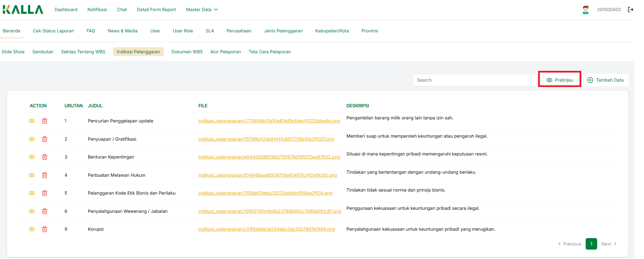The image size is (644, 259).
Task: Click the Pratinjau preview button
Action: click(560, 80)
